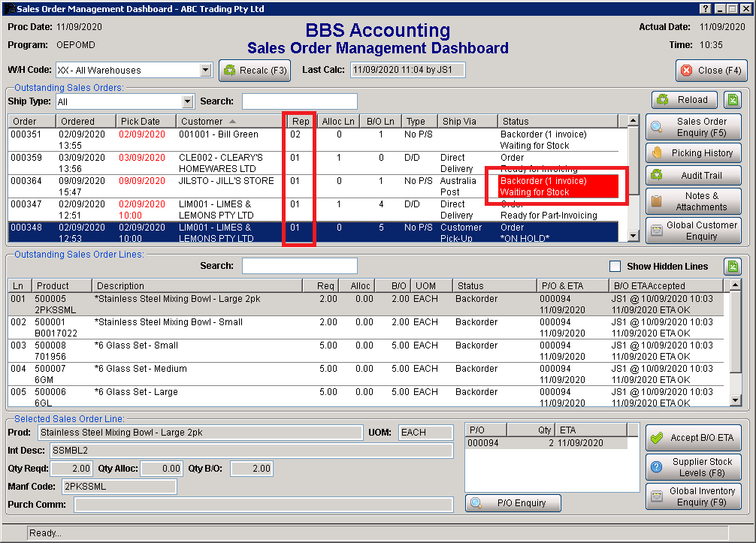The width and height of the screenshot is (756, 543).
Task: View Picking History
Action: tap(693, 152)
